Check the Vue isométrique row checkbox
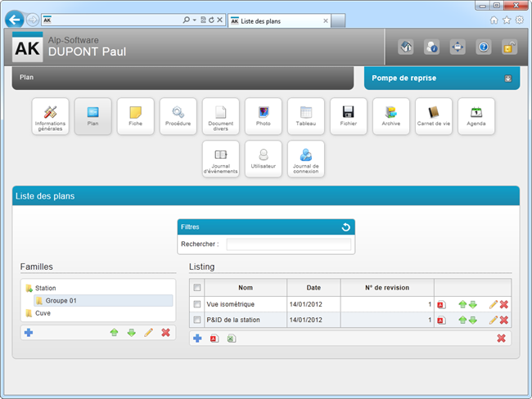 (x=196, y=304)
